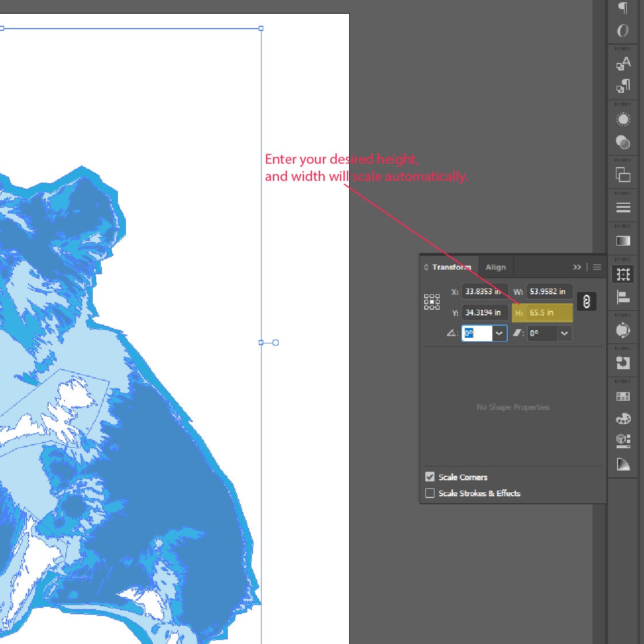Image resolution: width=644 pixels, height=644 pixels.
Task: Enable Scale Strokes & Effects checkbox
Action: click(430, 493)
